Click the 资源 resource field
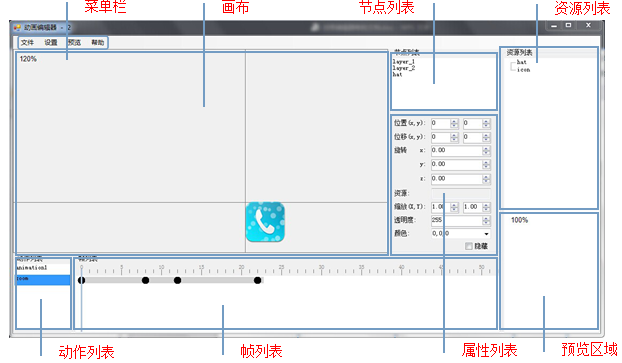The image size is (622, 363). click(x=461, y=194)
